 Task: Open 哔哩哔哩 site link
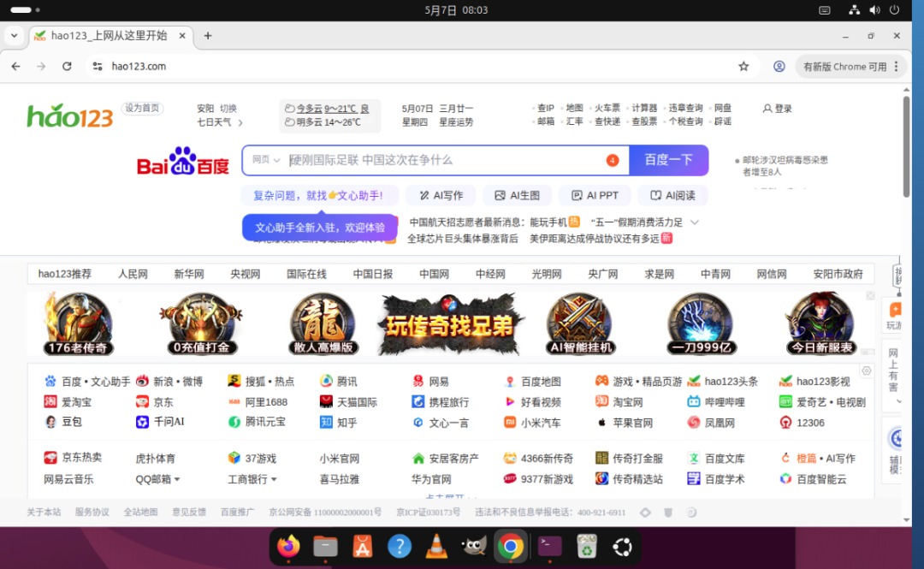pos(716,402)
